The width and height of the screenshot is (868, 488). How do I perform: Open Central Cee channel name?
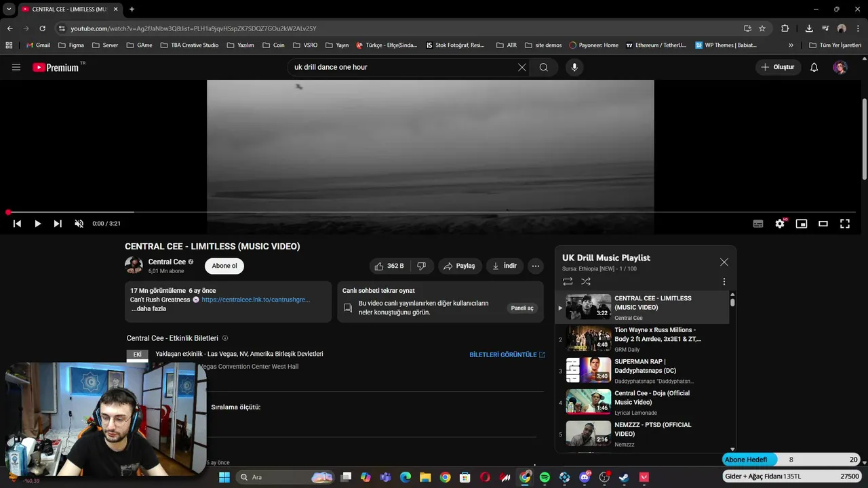[167, 262]
